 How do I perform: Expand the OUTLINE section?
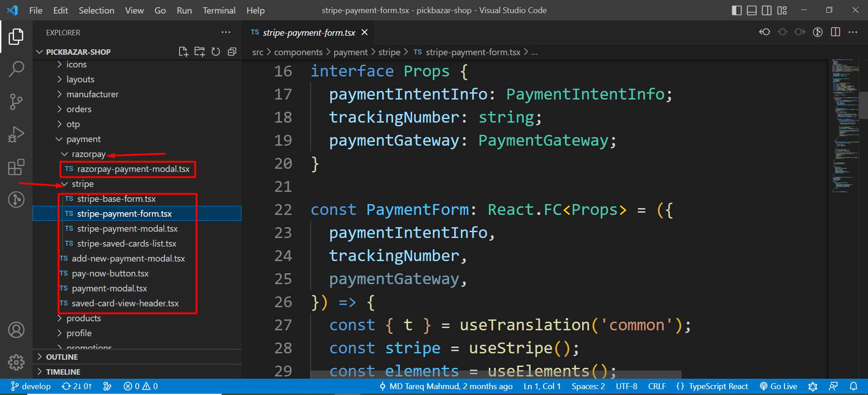coord(62,357)
